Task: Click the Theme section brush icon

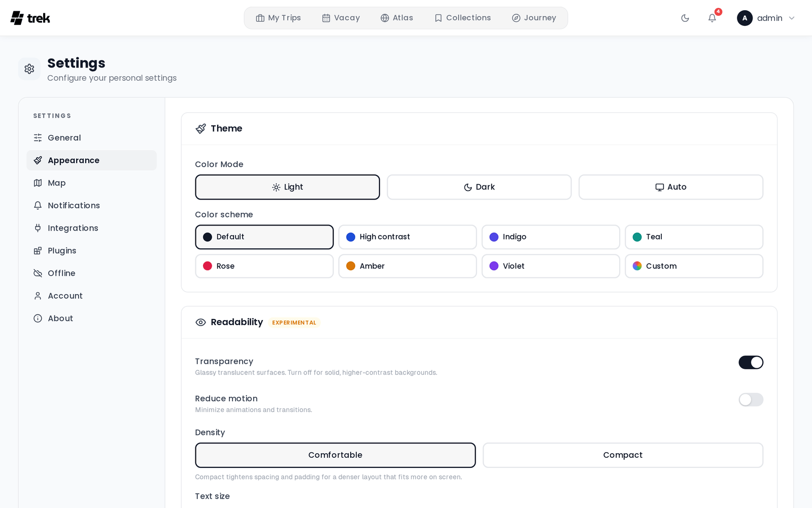Action: point(201,129)
